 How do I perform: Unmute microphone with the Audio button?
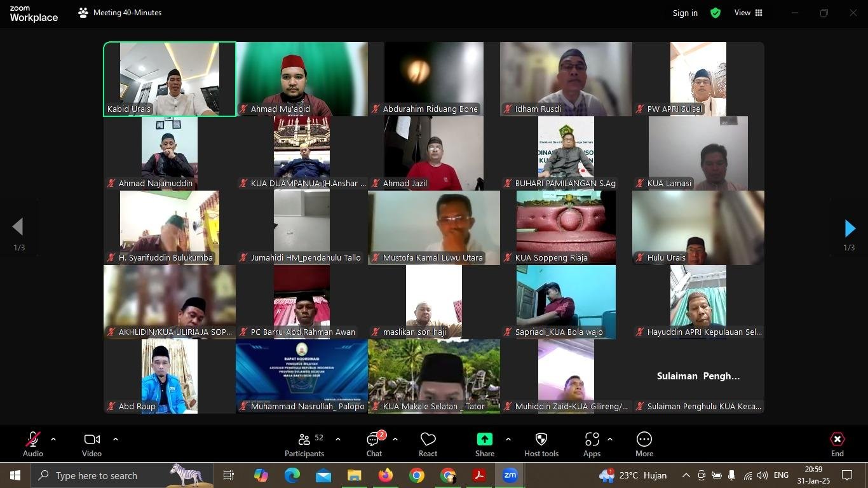[33, 444]
